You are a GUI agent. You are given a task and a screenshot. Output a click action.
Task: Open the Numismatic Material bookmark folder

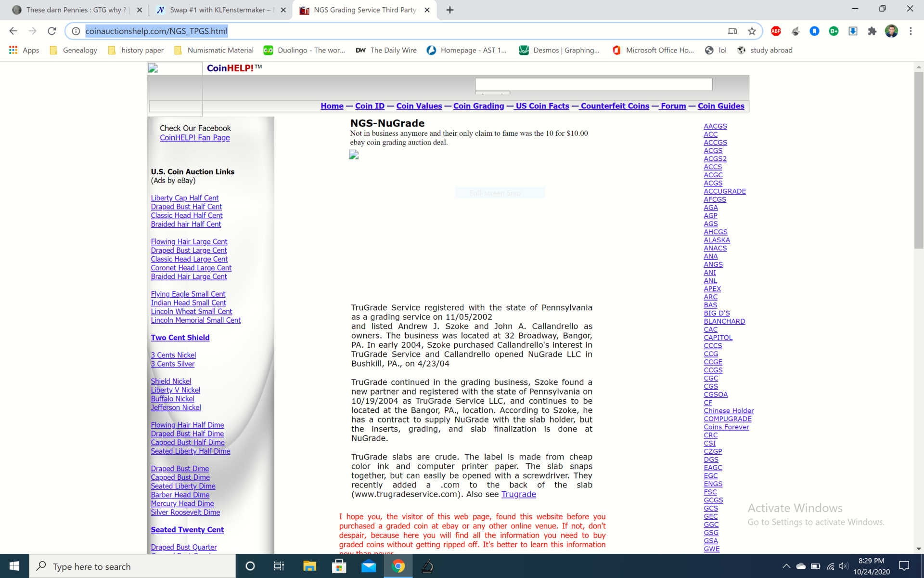click(214, 50)
